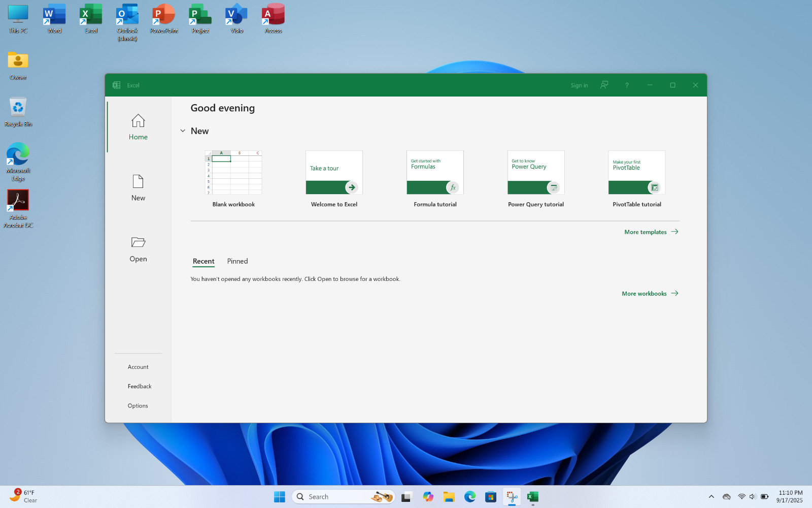Create a Blank workbook
812x508 pixels.
click(233, 179)
